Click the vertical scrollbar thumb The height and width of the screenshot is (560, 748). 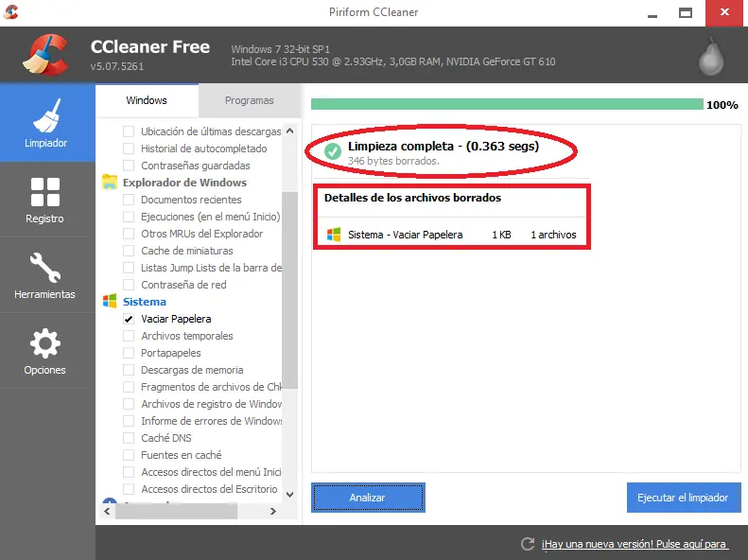pyautogui.click(x=289, y=290)
